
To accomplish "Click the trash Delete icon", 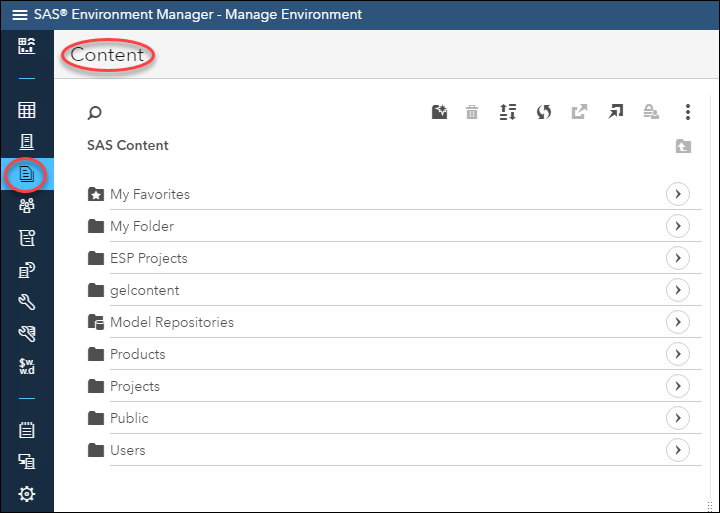I will (x=472, y=112).
